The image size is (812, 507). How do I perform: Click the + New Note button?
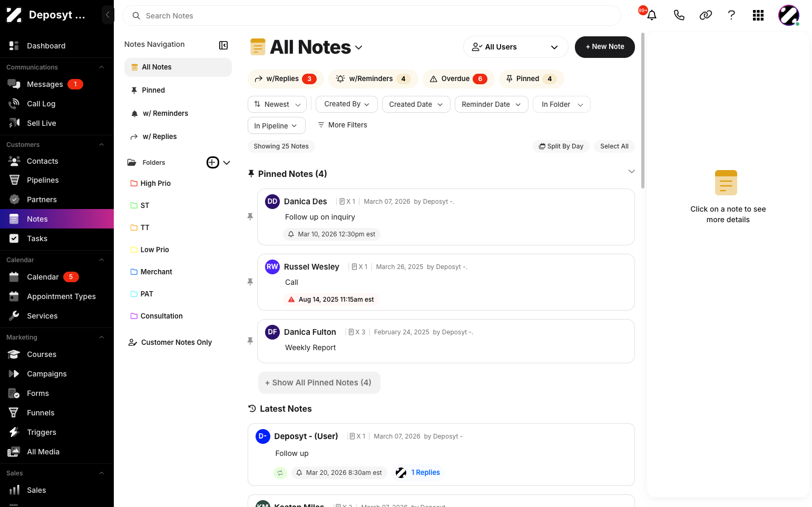coord(605,47)
